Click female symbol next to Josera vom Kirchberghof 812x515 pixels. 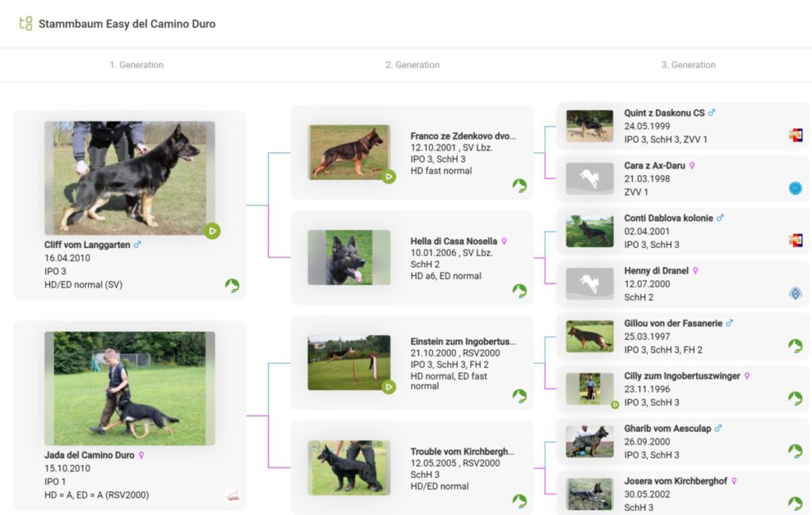tap(734, 482)
